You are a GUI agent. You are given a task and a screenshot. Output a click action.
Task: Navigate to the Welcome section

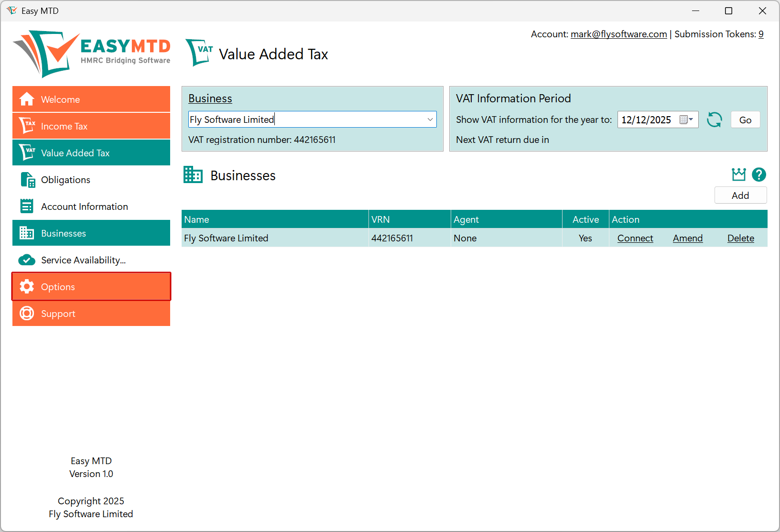point(60,99)
